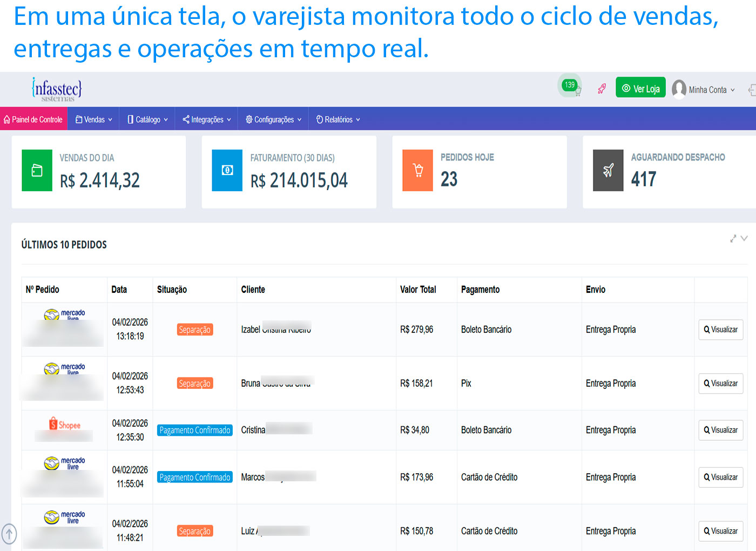Click the cart icon with 139 badge
The width and height of the screenshot is (756, 551).
[571, 87]
